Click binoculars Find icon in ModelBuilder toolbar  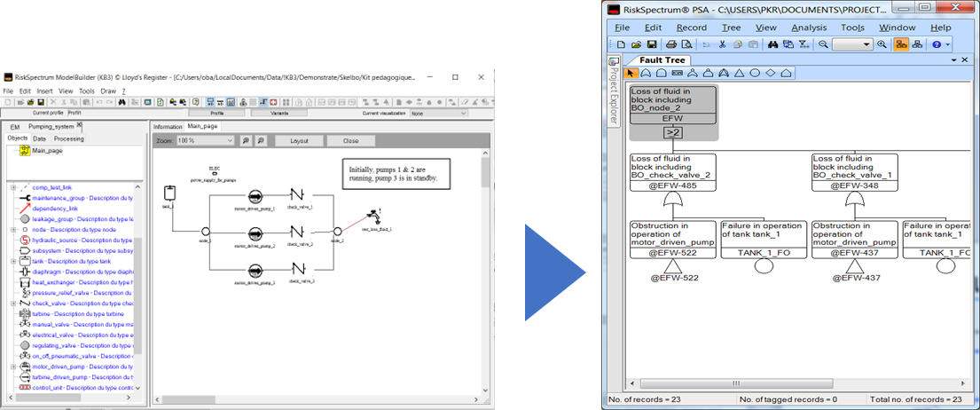pos(123,102)
